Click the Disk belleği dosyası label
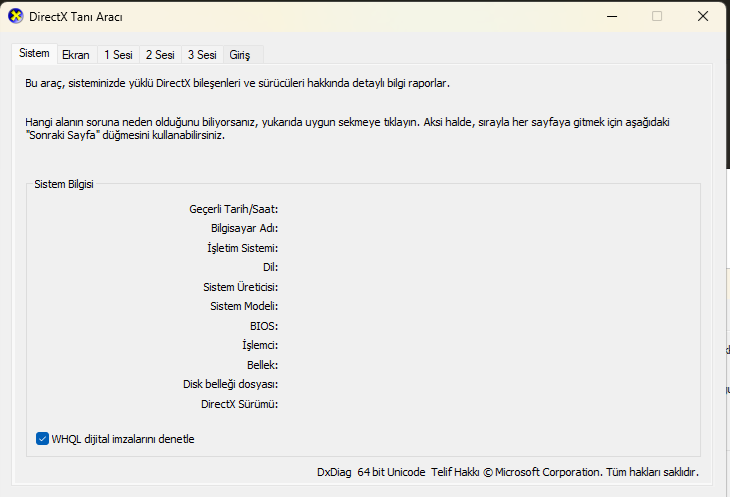 pyautogui.click(x=230, y=384)
